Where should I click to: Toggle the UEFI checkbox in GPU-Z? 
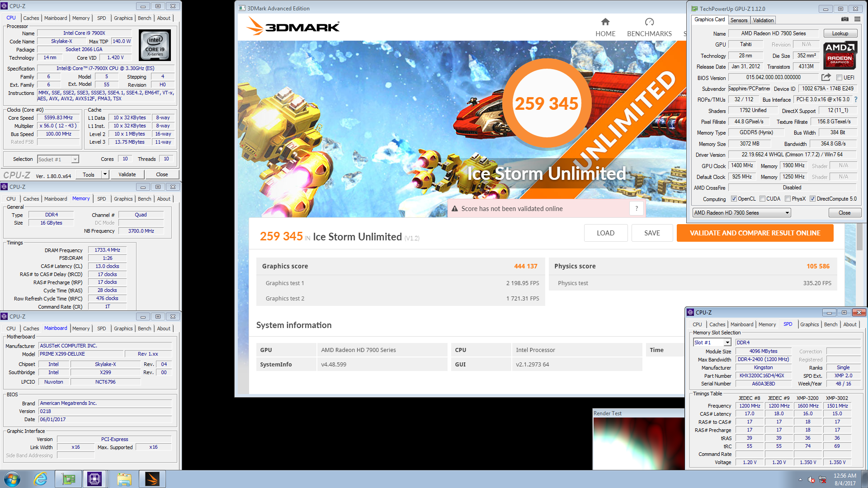[839, 78]
